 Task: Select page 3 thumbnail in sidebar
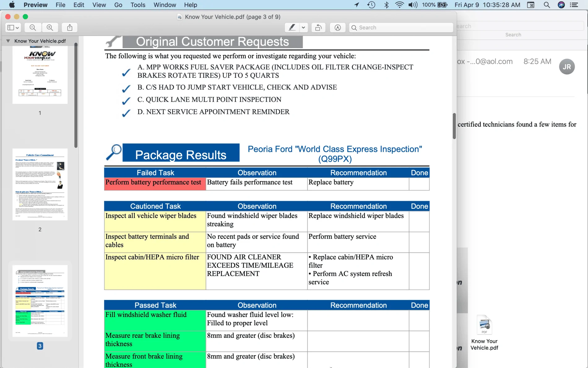[40, 301]
